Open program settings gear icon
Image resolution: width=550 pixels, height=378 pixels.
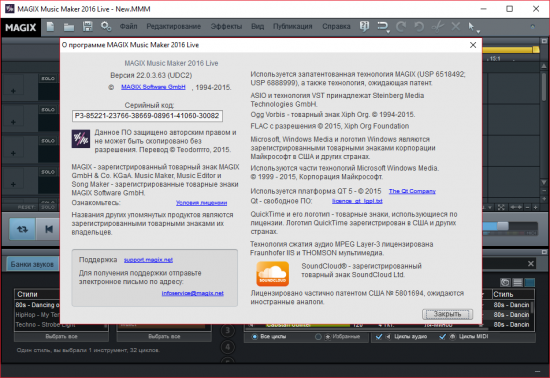(106, 27)
